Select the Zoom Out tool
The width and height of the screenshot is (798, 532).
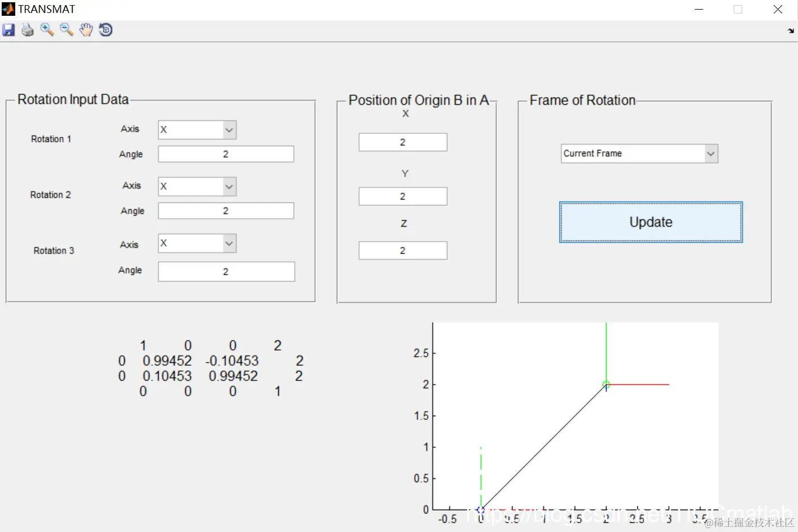[66, 30]
